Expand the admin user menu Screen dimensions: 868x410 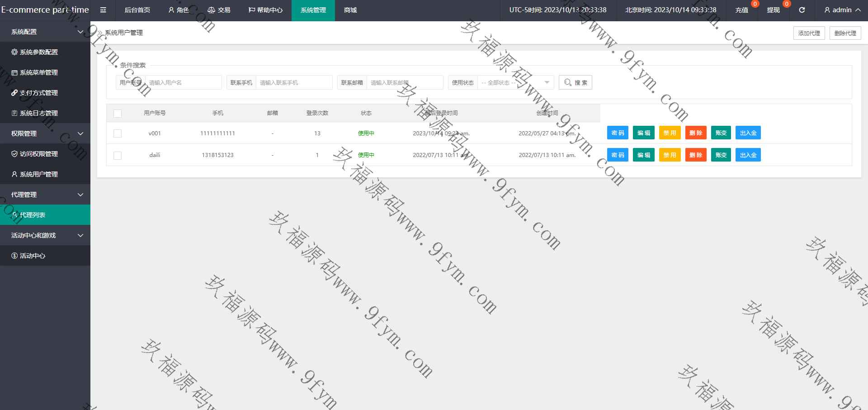tap(842, 10)
